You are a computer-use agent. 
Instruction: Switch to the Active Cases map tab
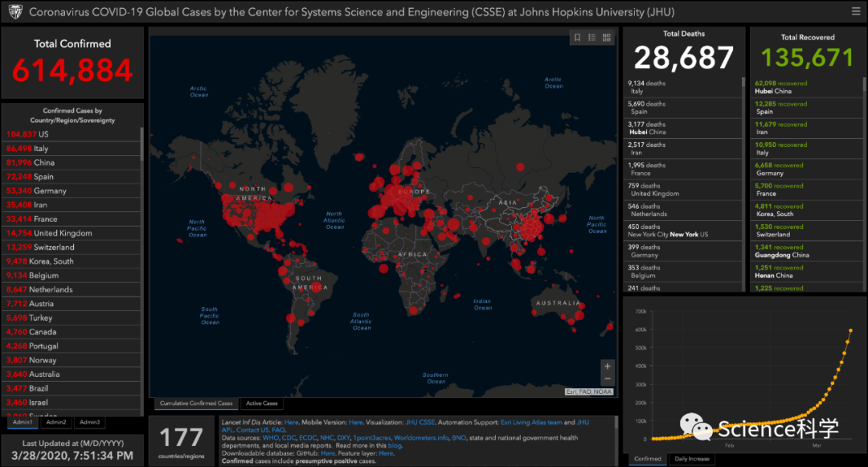pos(262,404)
